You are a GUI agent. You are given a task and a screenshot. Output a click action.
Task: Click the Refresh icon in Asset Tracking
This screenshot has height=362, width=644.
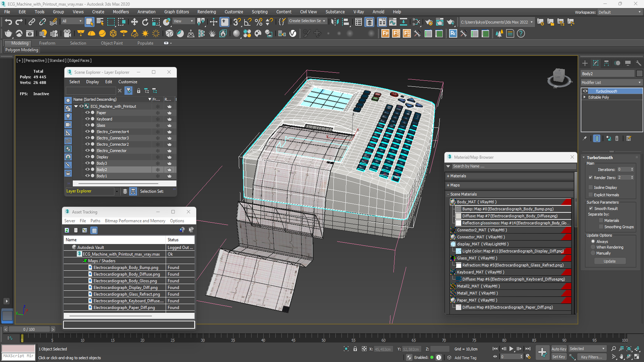click(x=67, y=230)
